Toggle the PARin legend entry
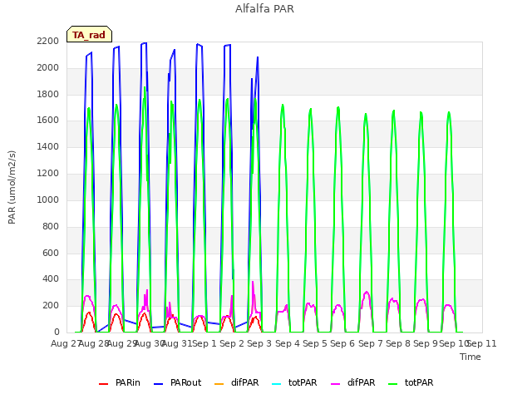532x399 pixels. click(120, 382)
